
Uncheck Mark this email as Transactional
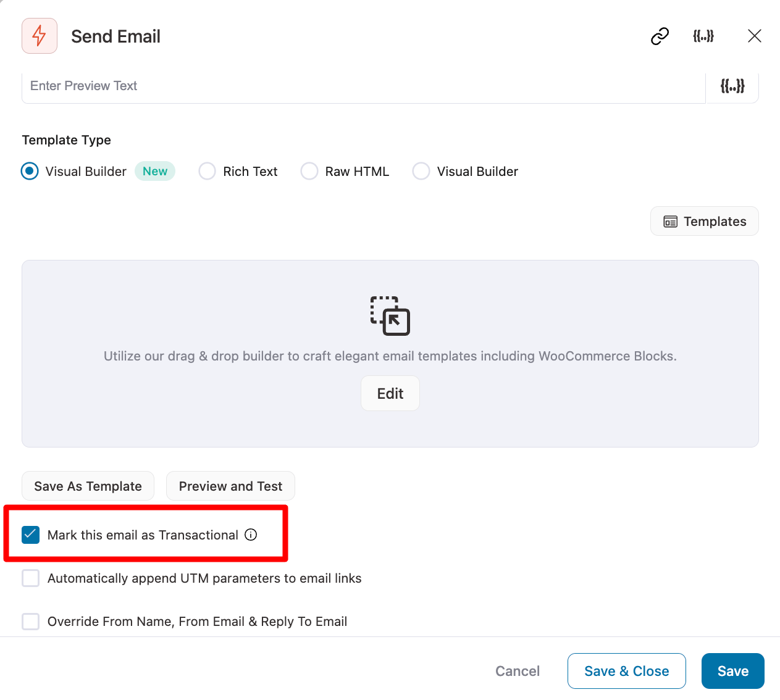point(30,535)
